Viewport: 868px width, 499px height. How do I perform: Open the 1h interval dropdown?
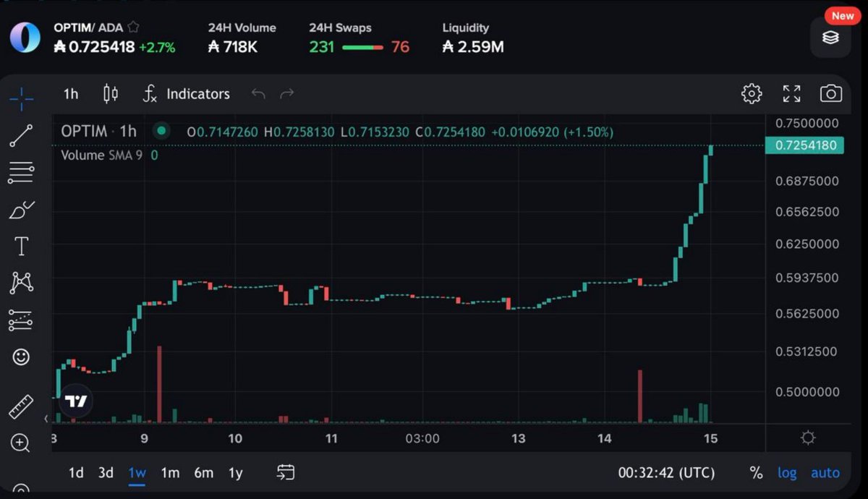tap(71, 94)
